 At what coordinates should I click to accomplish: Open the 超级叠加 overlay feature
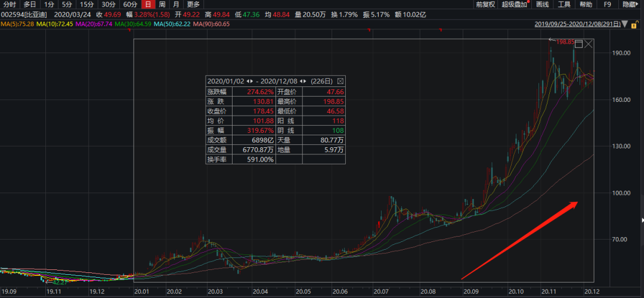point(515,4)
